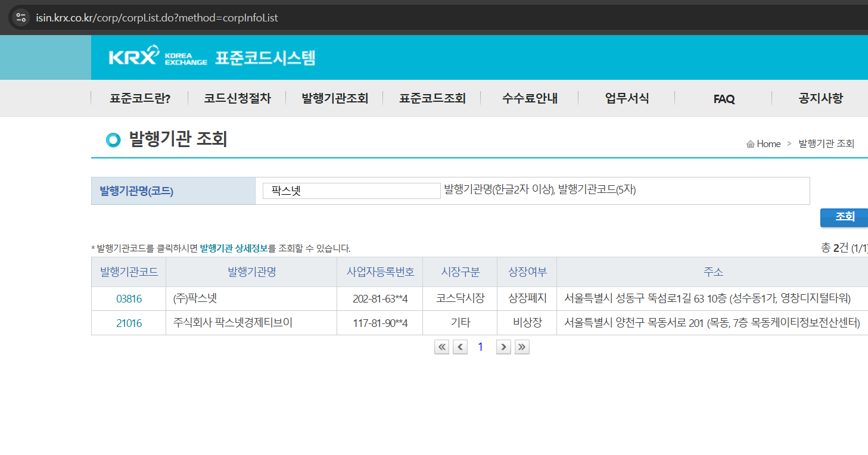Go to first page with double-left arrow
The image size is (868, 455).
click(x=442, y=347)
